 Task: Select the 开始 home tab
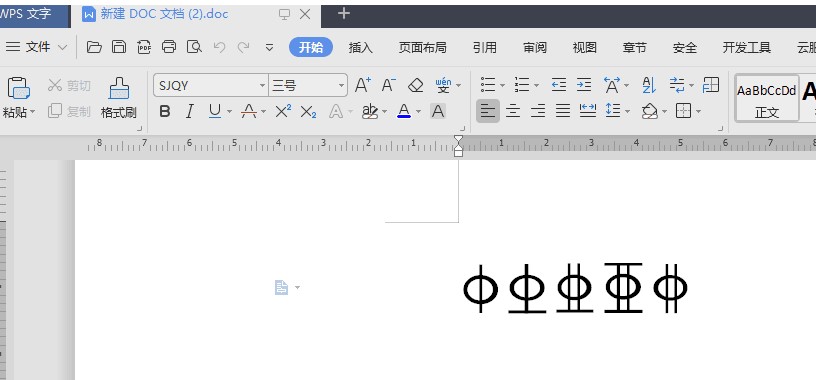(311, 47)
